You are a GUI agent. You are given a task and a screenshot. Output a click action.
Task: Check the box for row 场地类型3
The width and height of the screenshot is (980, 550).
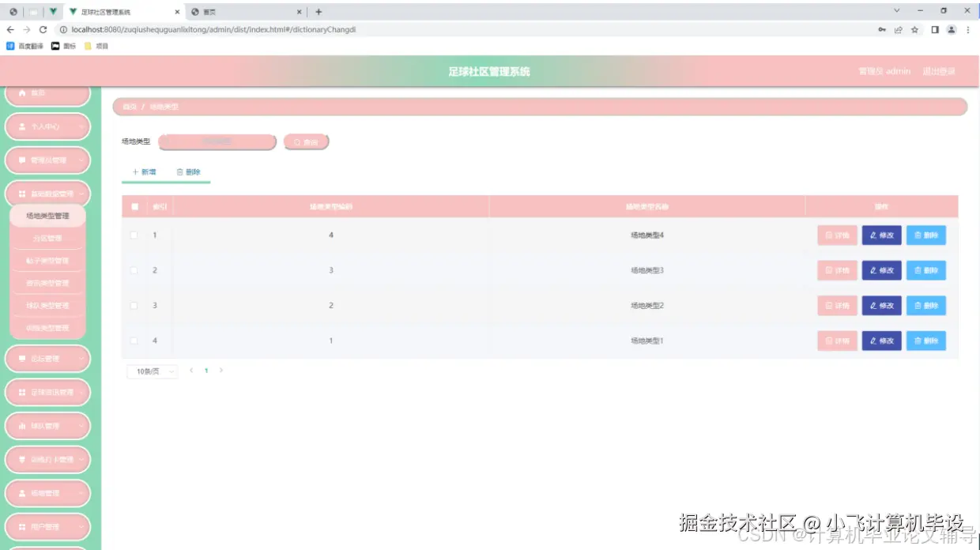click(x=134, y=270)
